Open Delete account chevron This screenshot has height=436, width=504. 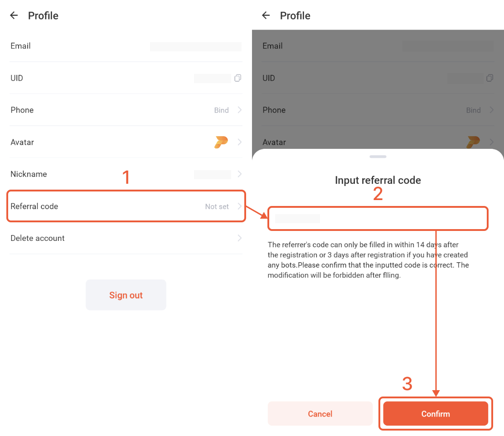[x=239, y=238]
